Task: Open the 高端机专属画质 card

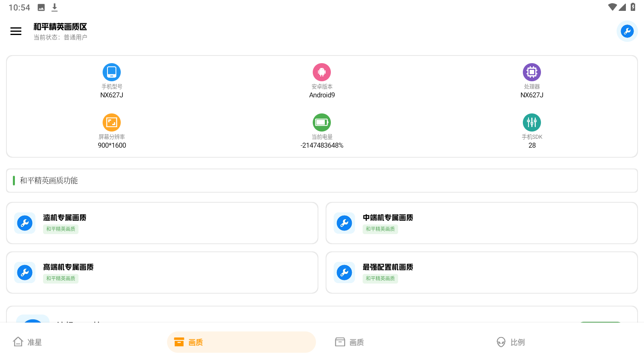Action: [x=161, y=272]
